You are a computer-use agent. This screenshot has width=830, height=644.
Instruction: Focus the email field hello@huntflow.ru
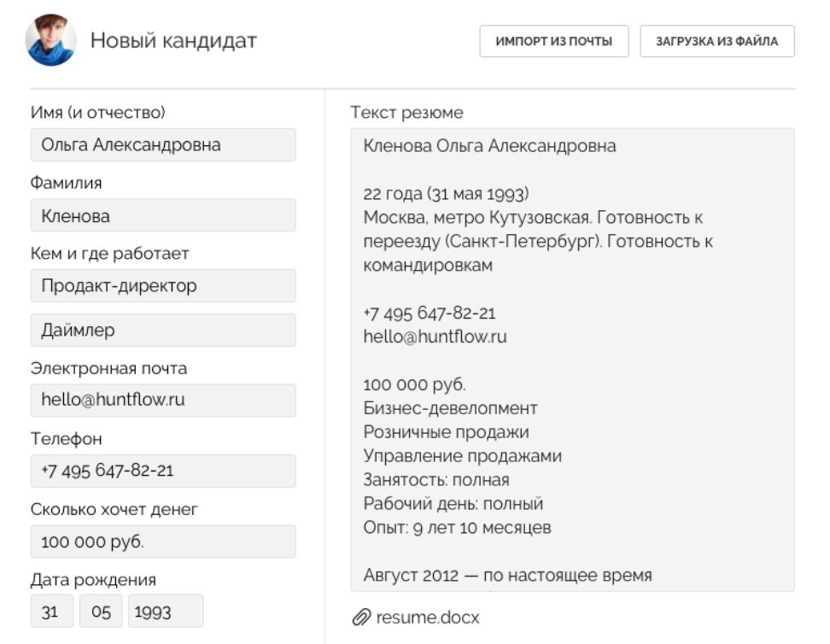coord(163,400)
